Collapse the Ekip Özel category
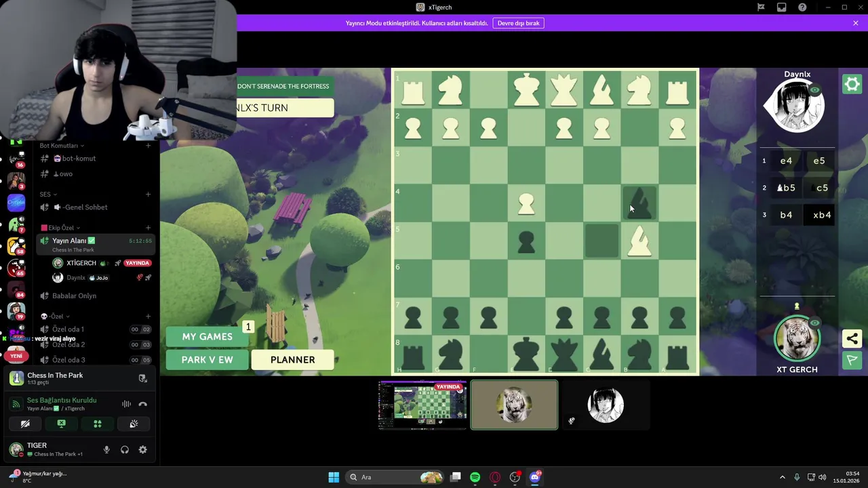The width and height of the screenshot is (868, 488). (60, 228)
